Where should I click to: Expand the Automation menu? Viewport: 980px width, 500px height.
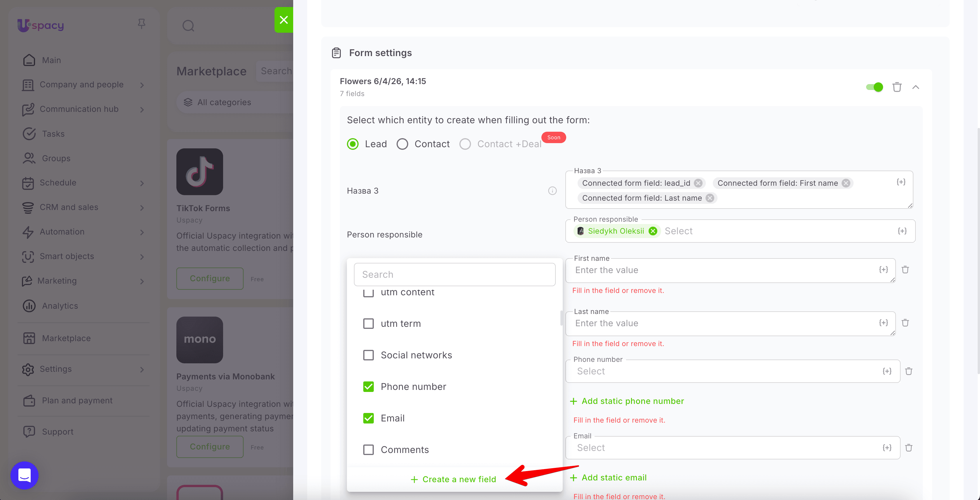coord(142,232)
